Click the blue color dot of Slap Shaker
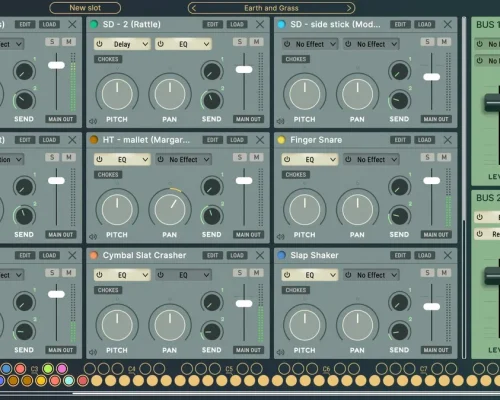500x400 pixels. click(281, 255)
